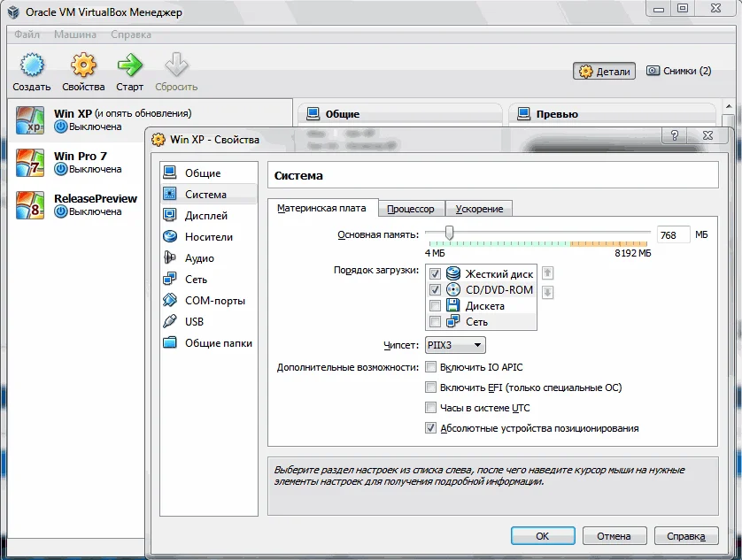Click the Общие section monitor icon in details
Image resolution: width=742 pixels, height=560 pixels.
(313, 113)
